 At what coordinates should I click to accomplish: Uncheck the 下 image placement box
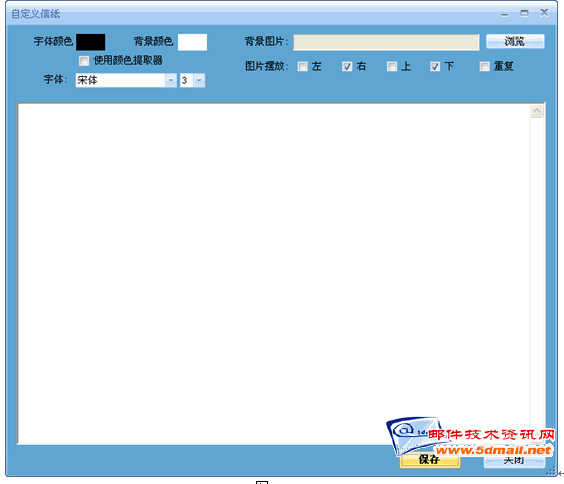(435, 67)
